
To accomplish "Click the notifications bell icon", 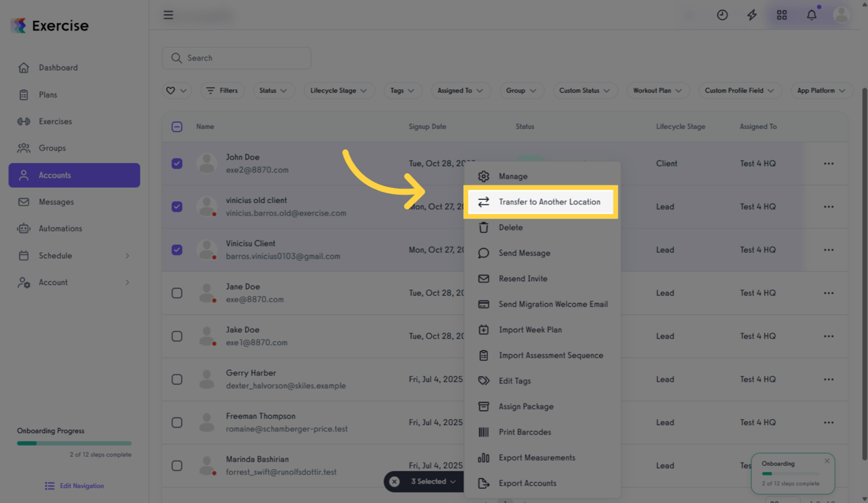I will (x=812, y=14).
